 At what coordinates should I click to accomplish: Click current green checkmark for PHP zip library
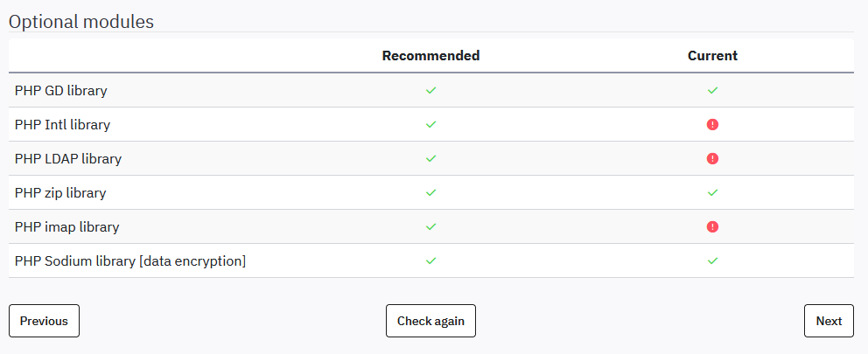(712, 192)
